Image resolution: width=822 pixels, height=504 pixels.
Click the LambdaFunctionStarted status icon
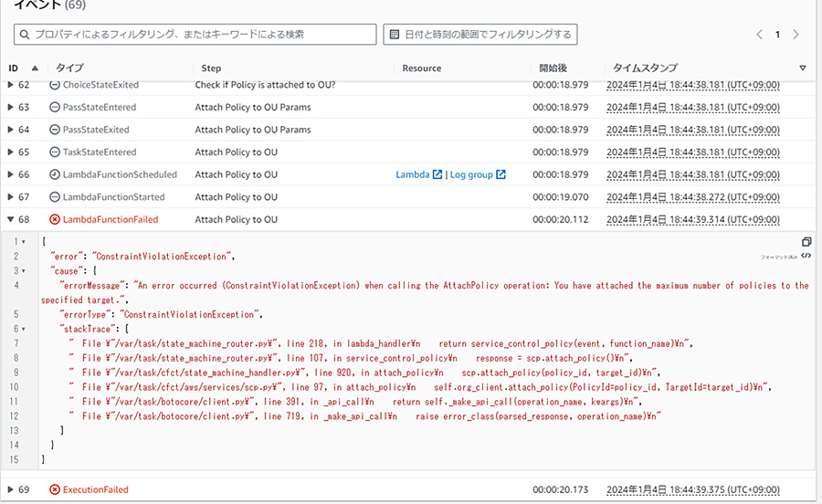click(x=55, y=197)
